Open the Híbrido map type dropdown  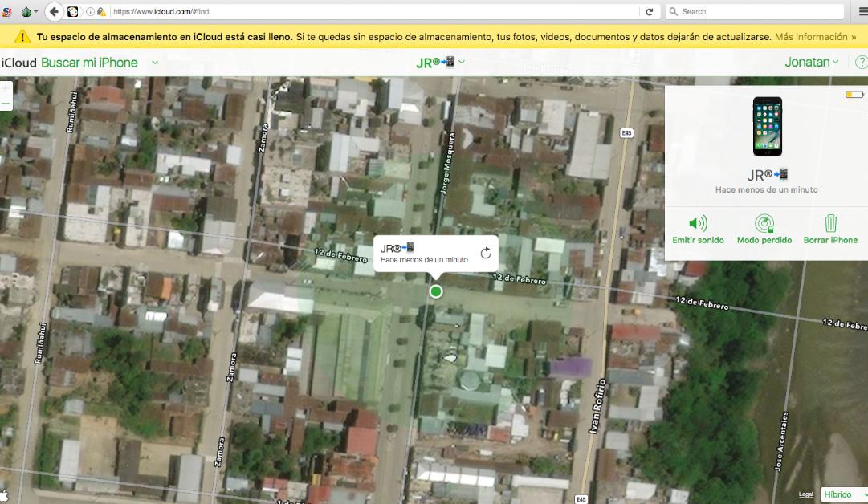tap(843, 494)
